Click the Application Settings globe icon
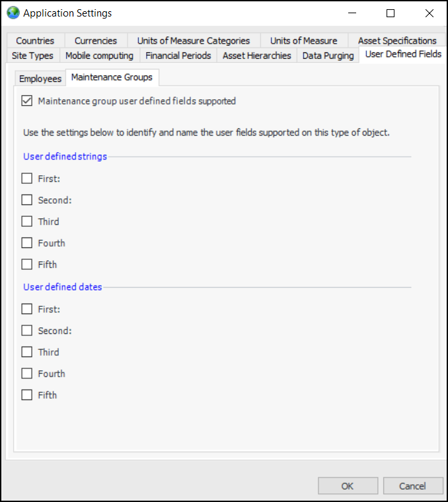 (x=13, y=13)
